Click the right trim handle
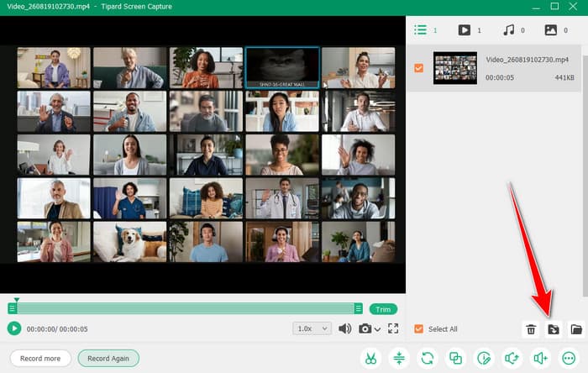This screenshot has width=588, height=373. (359, 308)
